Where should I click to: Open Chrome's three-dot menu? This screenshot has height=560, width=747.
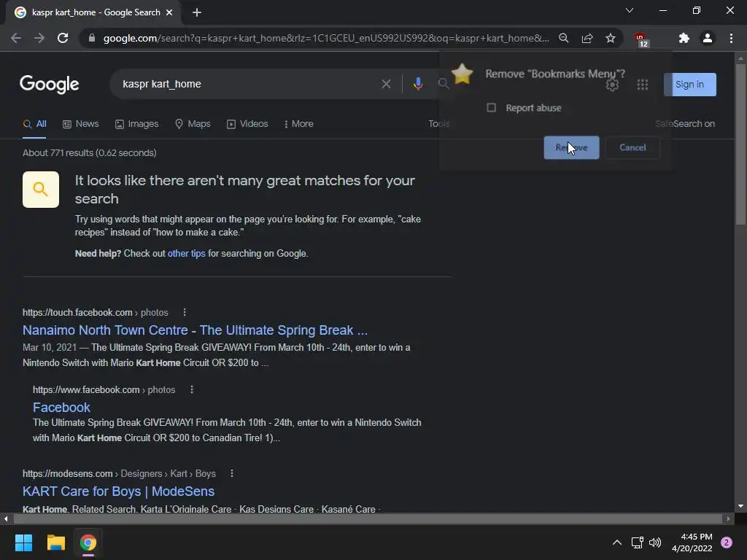[731, 38]
